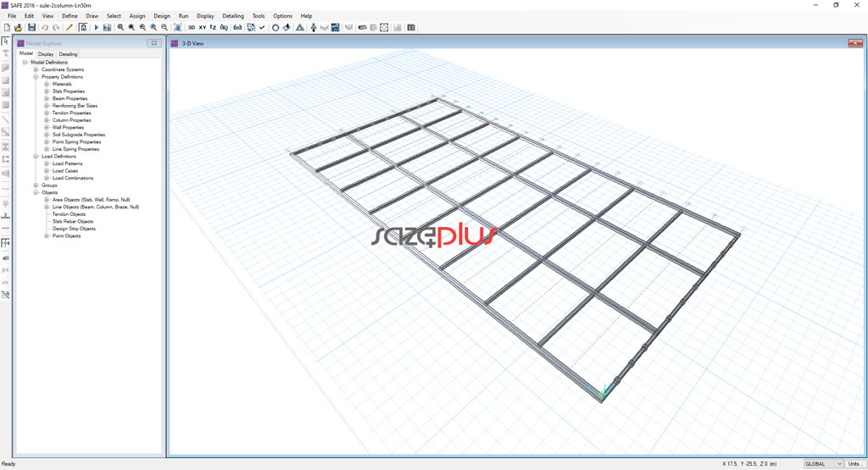Select the pointer tool in left toolbar
This screenshot has width=868, height=470.
[6, 41]
